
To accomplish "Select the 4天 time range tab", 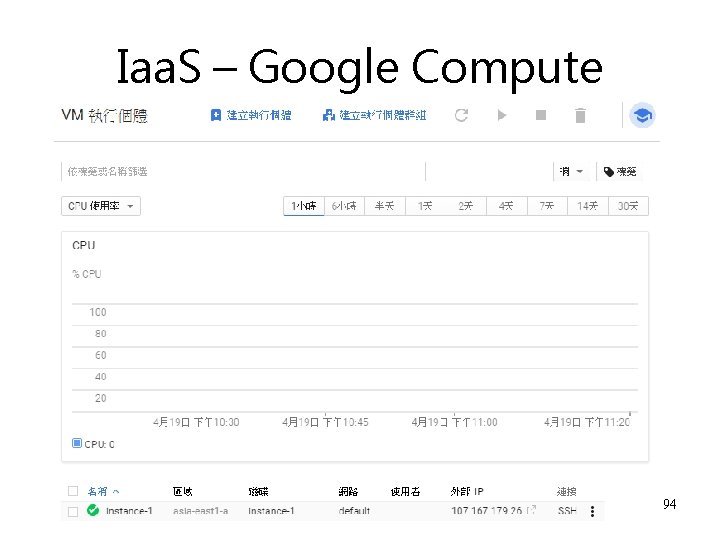I will tap(506, 206).
